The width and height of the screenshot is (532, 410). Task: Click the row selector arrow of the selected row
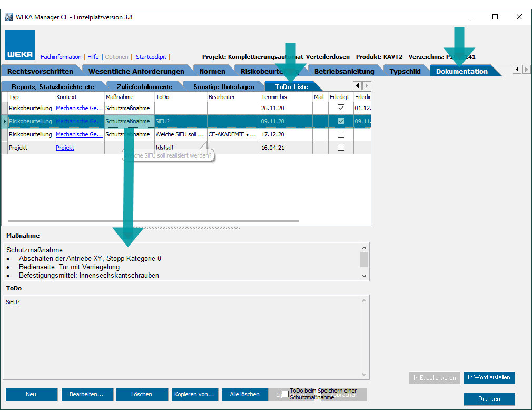coord(5,121)
